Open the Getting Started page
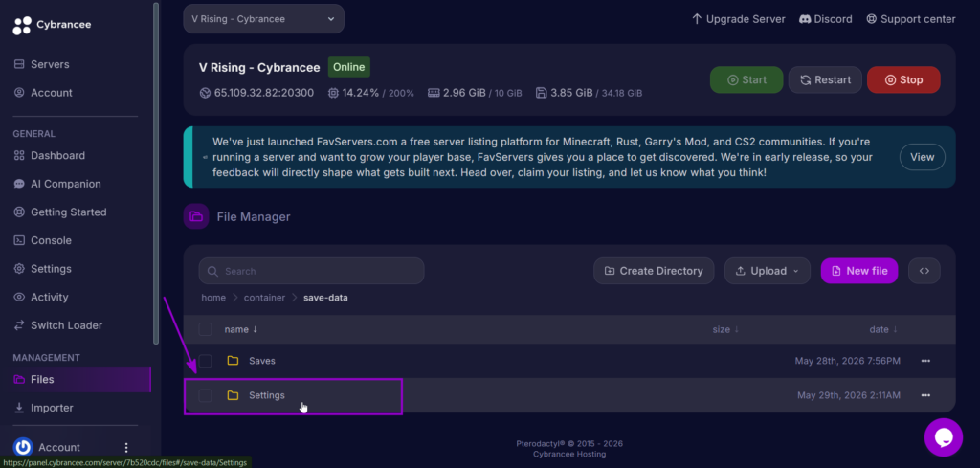This screenshot has width=980, height=468. tap(60, 212)
